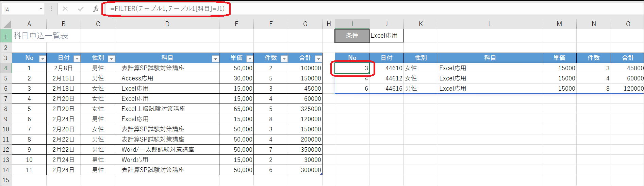Open the 科目 filter dropdown in table
Viewport: 644px width, 186px height.
[x=215, y=59]
